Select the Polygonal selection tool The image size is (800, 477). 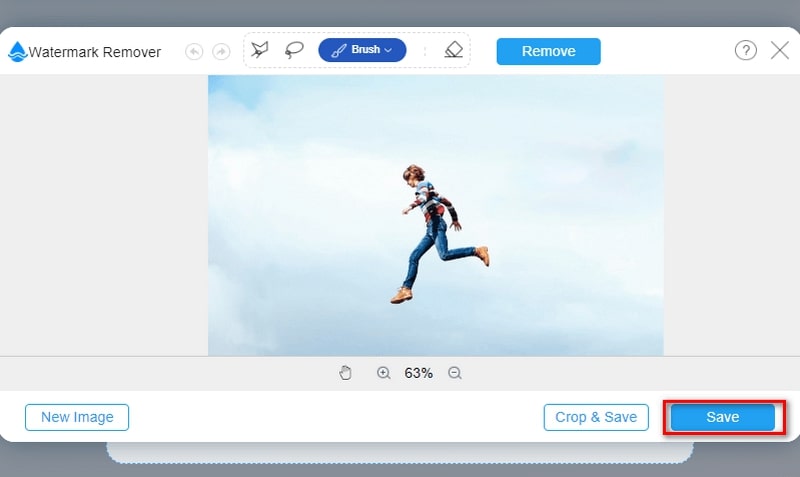tap(260, 50)
